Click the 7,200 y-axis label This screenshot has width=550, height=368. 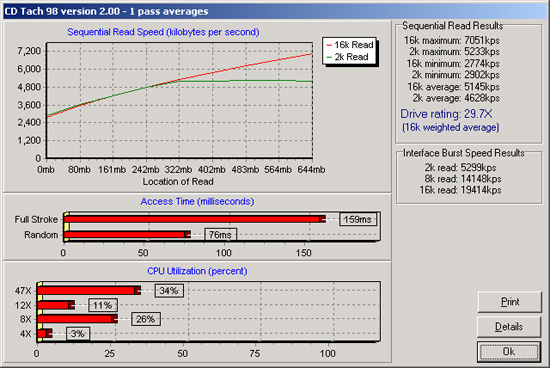click(x=29, y=51)
